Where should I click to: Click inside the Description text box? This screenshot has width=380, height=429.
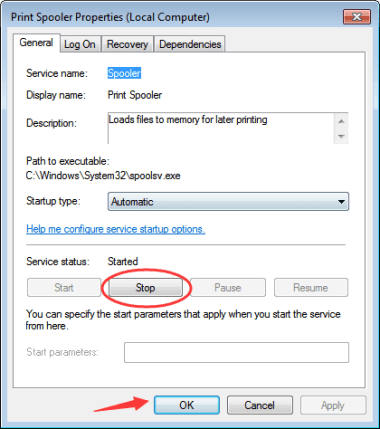(x=221, y=128)
